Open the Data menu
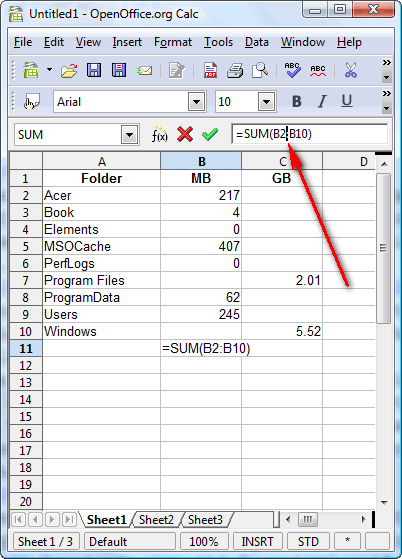 [x=257, y=42]
